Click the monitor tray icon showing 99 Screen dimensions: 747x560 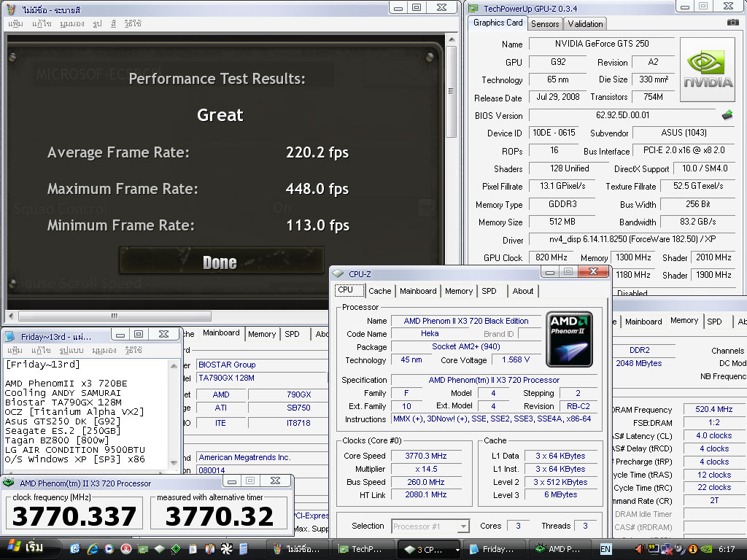pyautogui.click(x=653, y=549)
